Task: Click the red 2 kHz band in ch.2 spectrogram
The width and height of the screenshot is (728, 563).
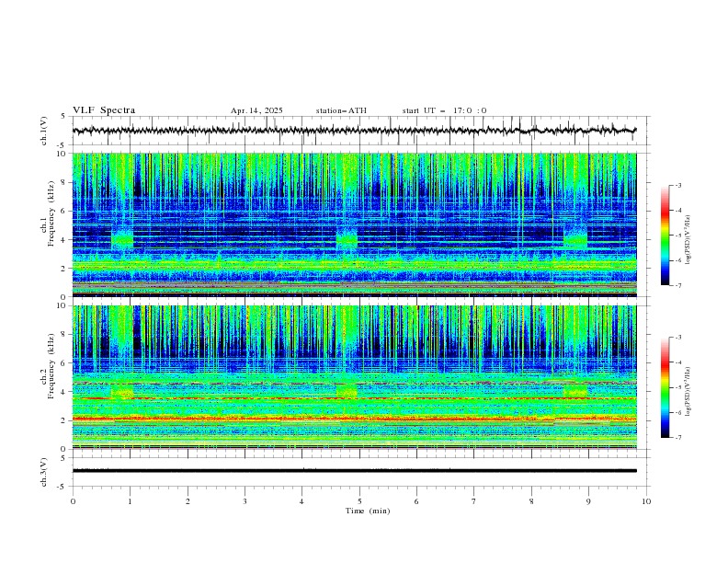Action: (x=354, y=419)
